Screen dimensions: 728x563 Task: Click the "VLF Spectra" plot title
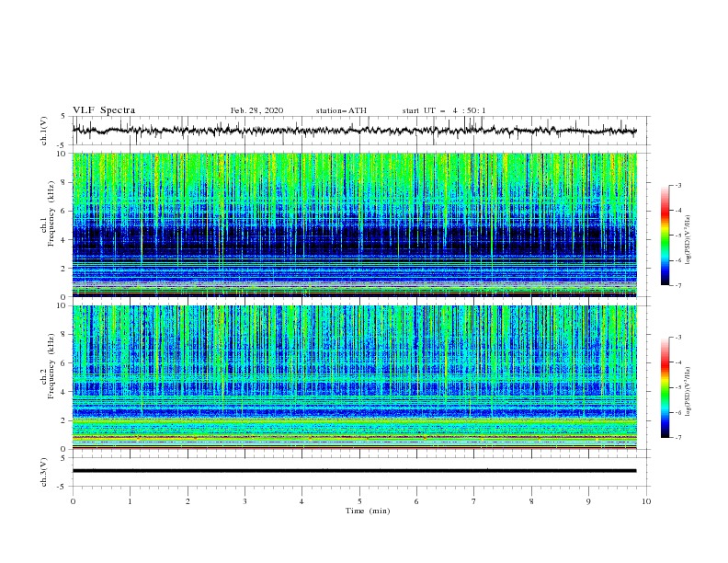pyautogui.click(x=104, y=110)
